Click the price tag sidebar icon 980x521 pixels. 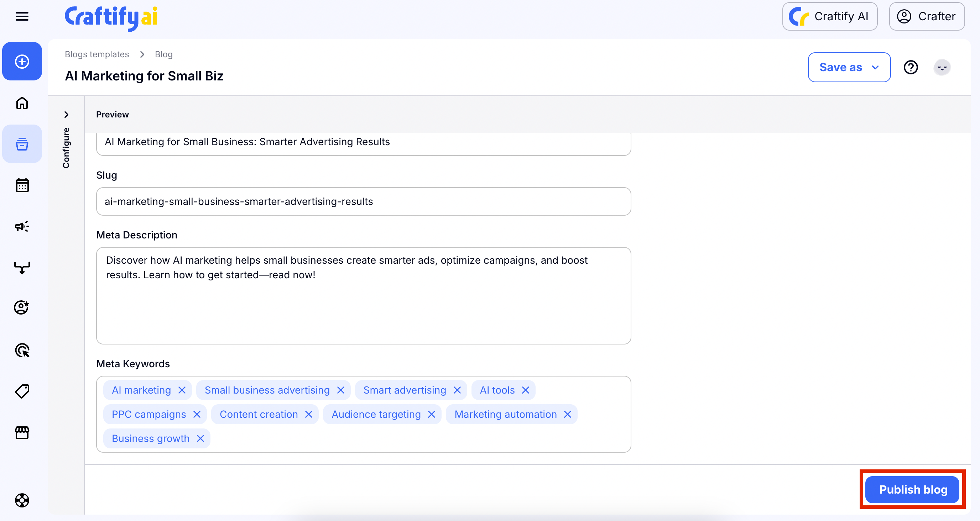(x=22, y=391)
